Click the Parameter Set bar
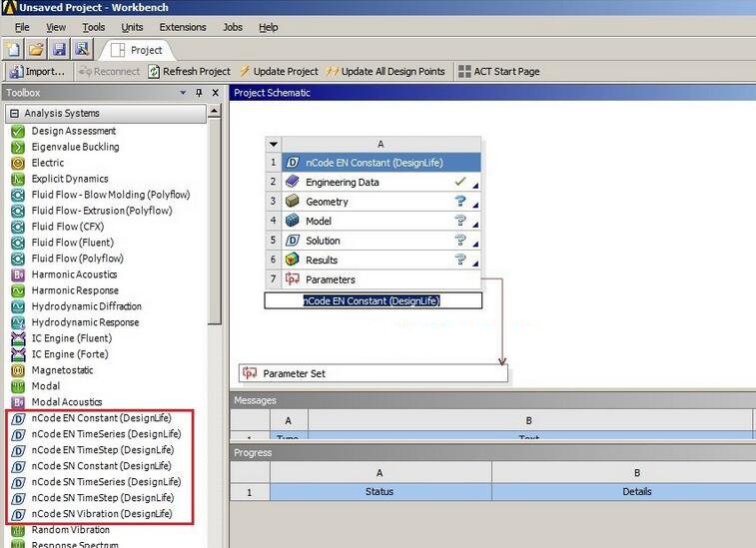The width and height of the screenshot is (756, 548). tap(374, 373)
